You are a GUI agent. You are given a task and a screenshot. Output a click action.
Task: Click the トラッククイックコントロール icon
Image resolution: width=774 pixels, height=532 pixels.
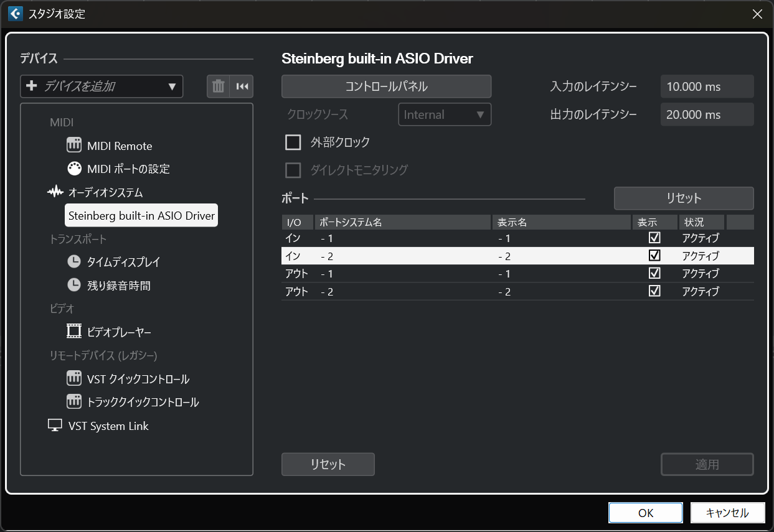(74, 401)
